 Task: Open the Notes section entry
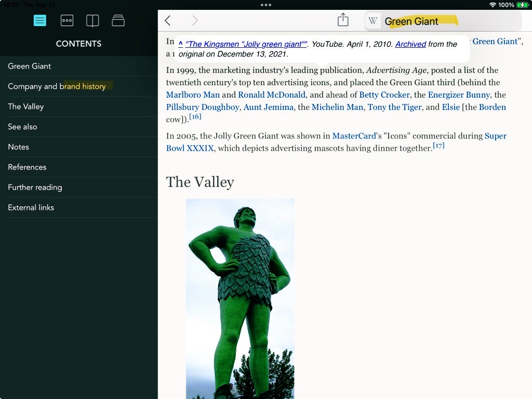coord(19,147)
